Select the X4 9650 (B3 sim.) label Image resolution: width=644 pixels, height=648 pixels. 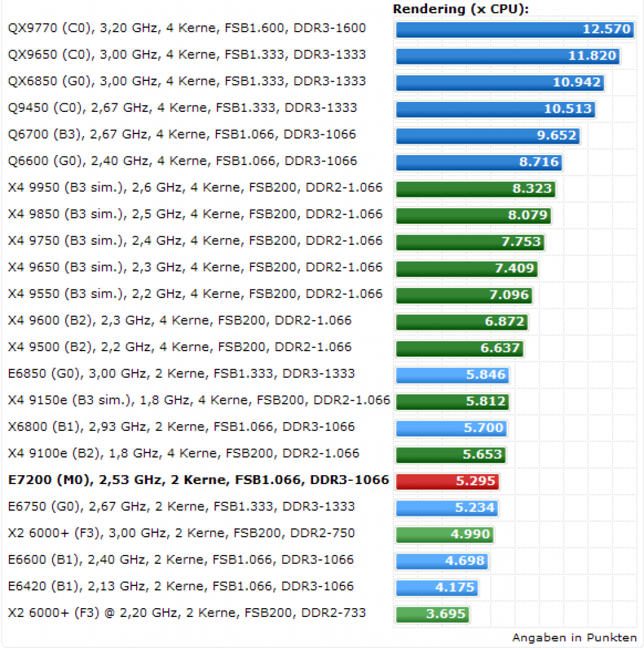195,268
